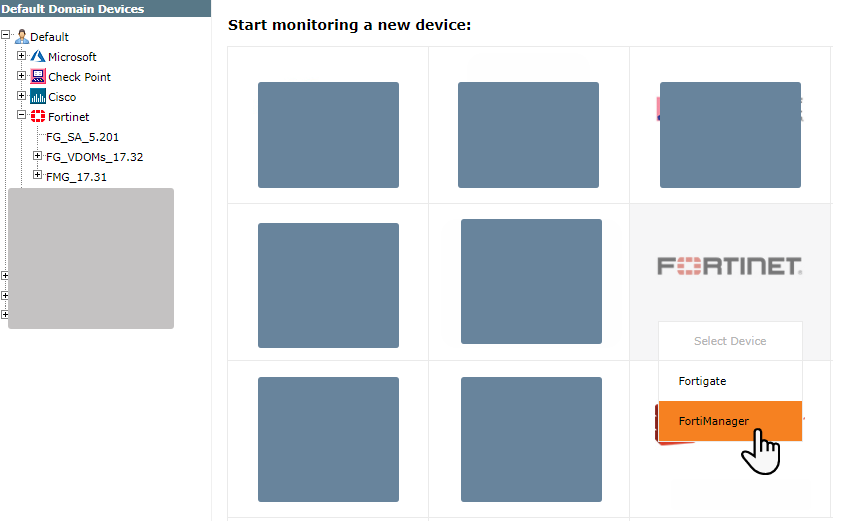Expand the Cisco tree node

click(21, 96)
